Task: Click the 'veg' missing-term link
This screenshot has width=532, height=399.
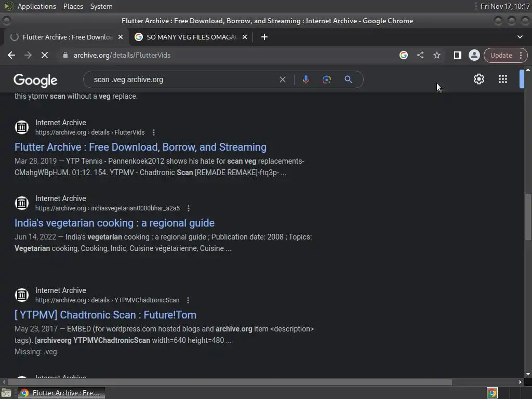Action: click(x=50, y=352)
